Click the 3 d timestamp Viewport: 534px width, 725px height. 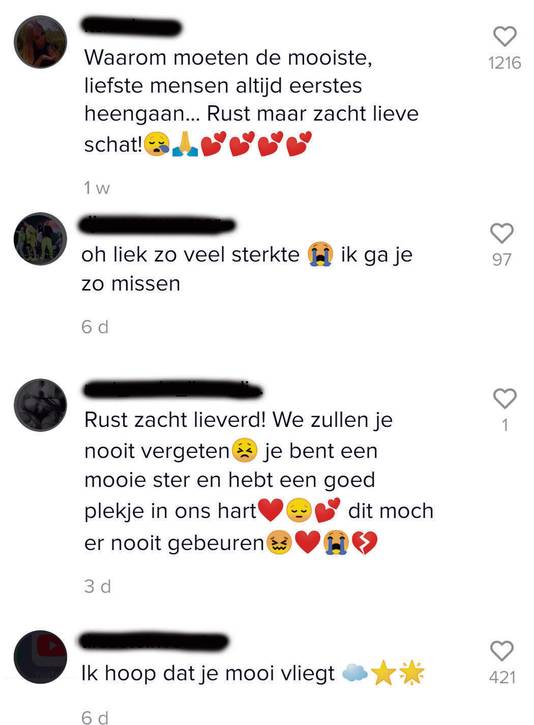pos(98,586)
